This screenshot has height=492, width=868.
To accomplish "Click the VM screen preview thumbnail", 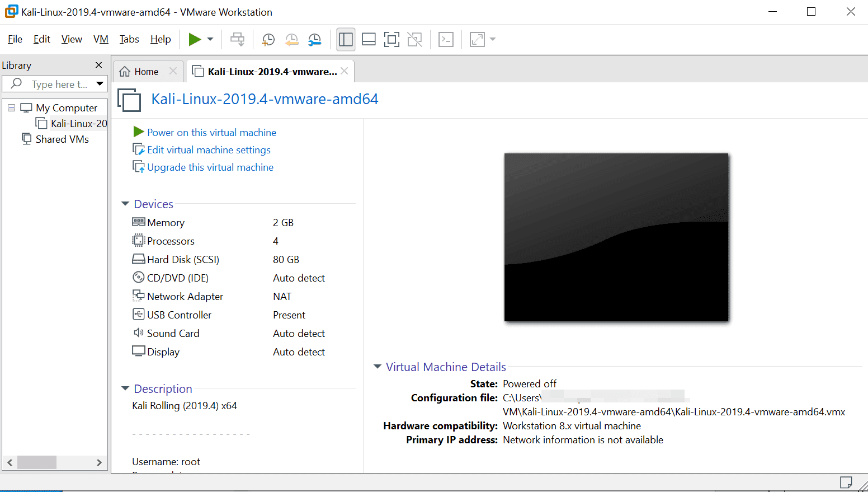I will click(616, 237).
